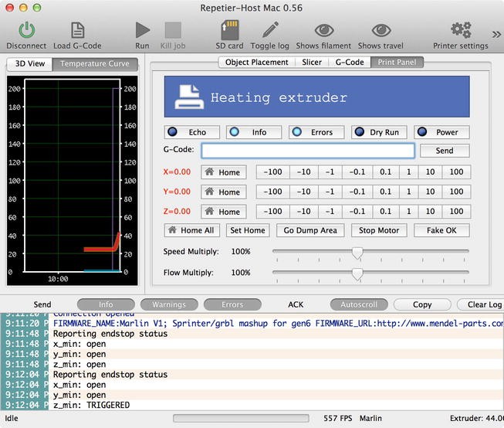Toggle Info filter in log bar

106,304
